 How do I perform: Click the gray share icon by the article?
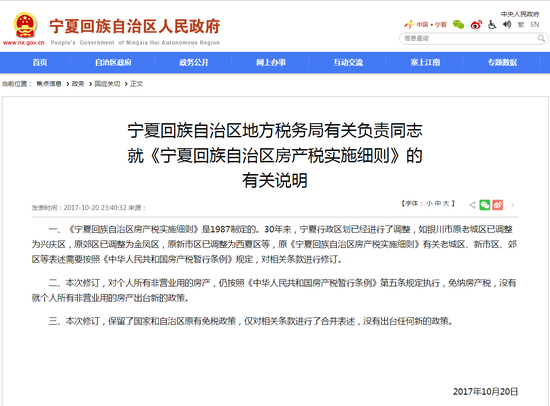pos(472,205)
